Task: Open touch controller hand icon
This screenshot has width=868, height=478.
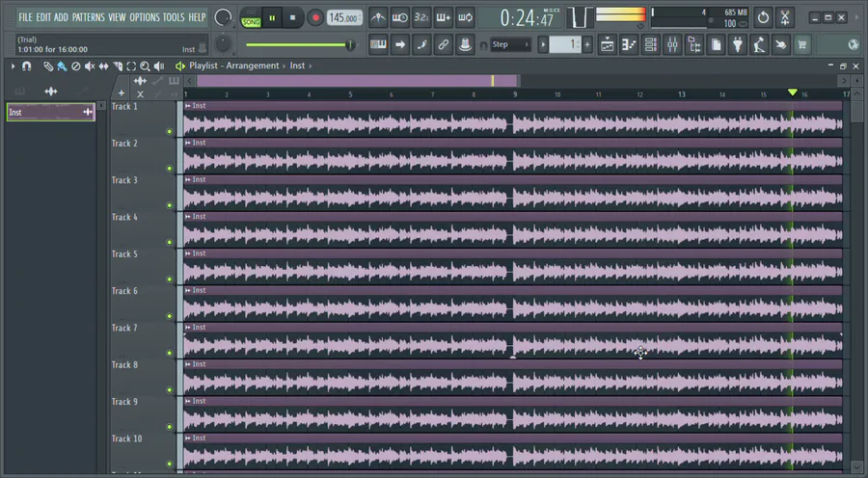Action: (x=780, y=44)
